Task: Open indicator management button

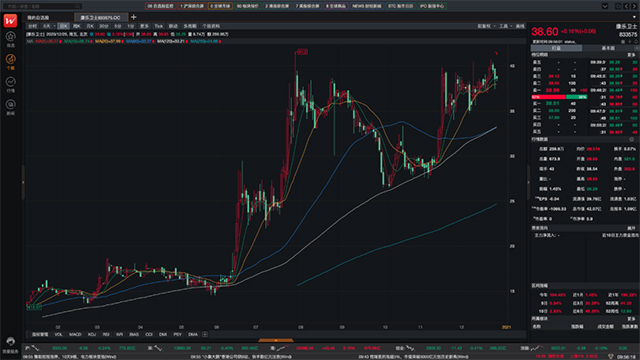Action: [40, 334]
